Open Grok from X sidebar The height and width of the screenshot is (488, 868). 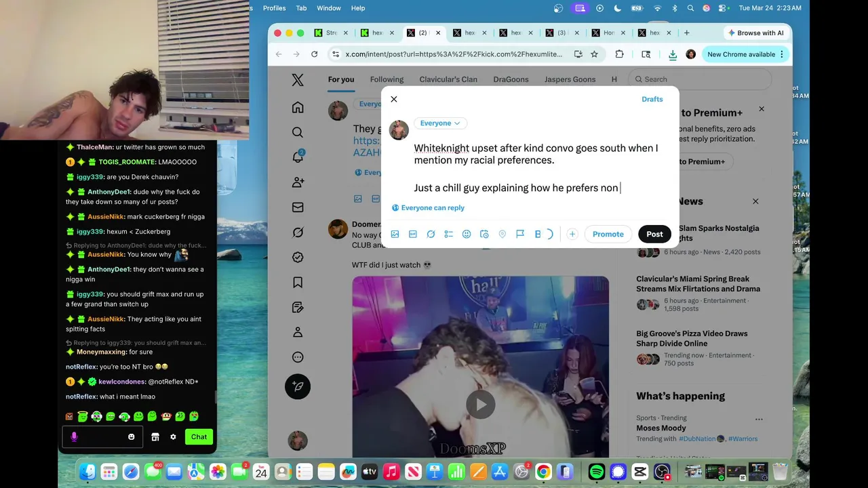[298, 232]
